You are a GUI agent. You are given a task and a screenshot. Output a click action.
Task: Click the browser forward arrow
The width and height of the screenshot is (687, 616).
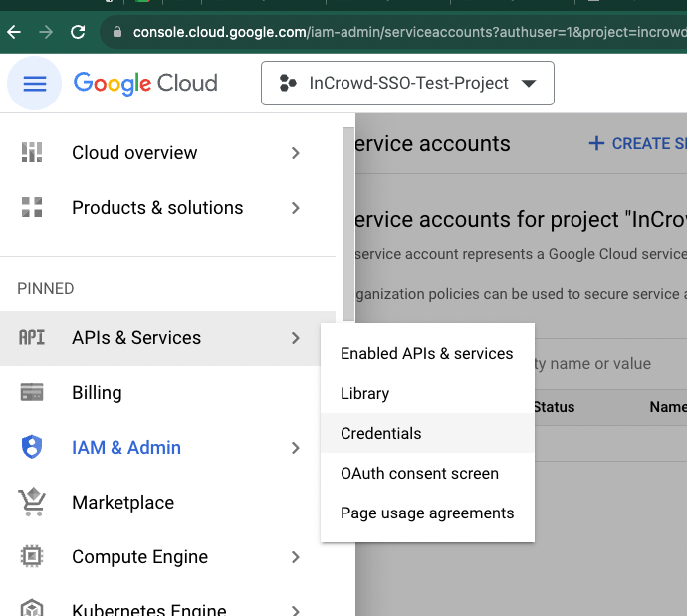click(x=46, y=32)
